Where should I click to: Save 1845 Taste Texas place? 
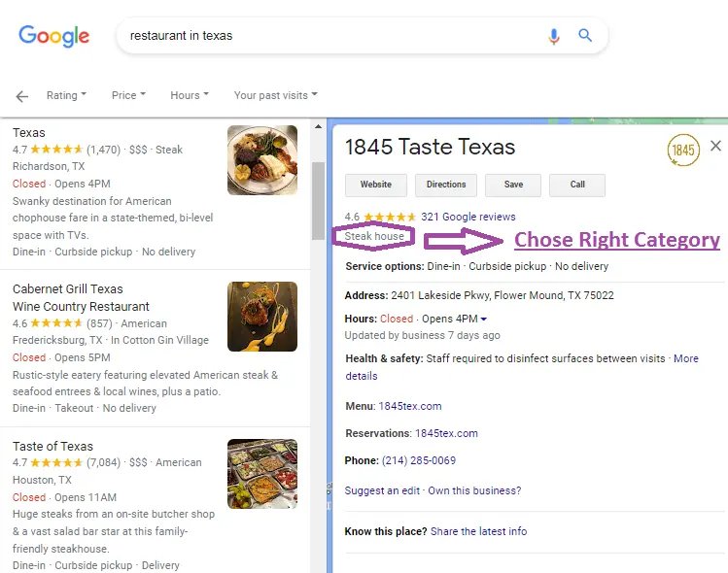pos(513,185)
